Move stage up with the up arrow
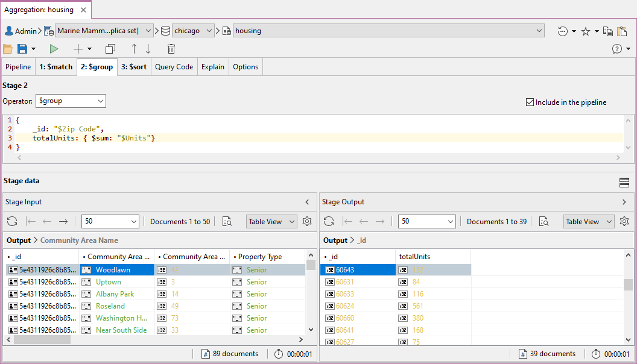The height and width of the screenshot is (364, 637). [134, 49]
